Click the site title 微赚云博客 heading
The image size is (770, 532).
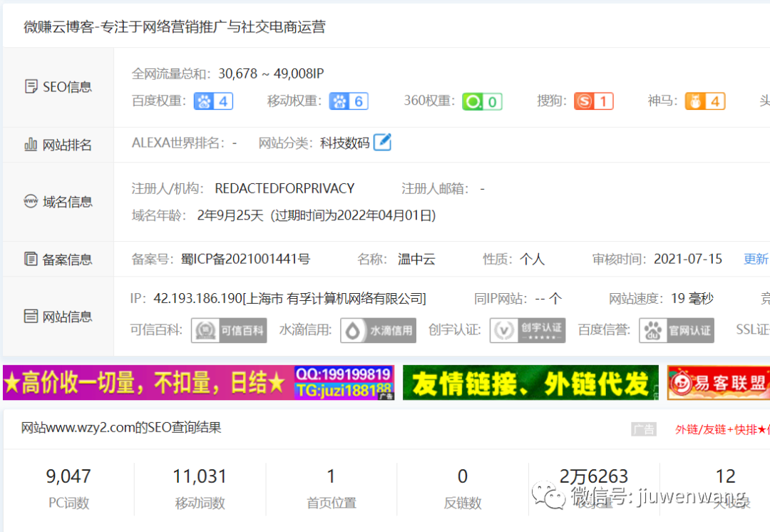[x=175, y=26]
